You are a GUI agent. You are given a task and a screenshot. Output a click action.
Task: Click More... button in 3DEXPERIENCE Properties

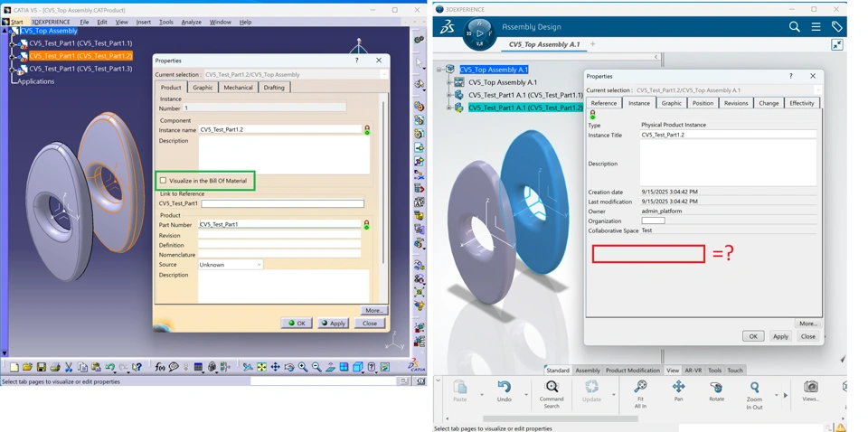[807, 323]
